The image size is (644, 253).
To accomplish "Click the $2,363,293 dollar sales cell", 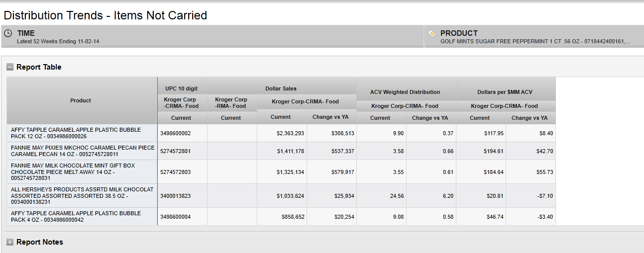I will (290, 133).
